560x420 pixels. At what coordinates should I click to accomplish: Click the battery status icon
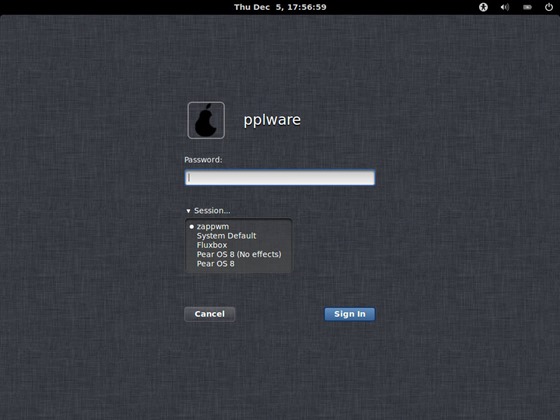tap(527, 7)
